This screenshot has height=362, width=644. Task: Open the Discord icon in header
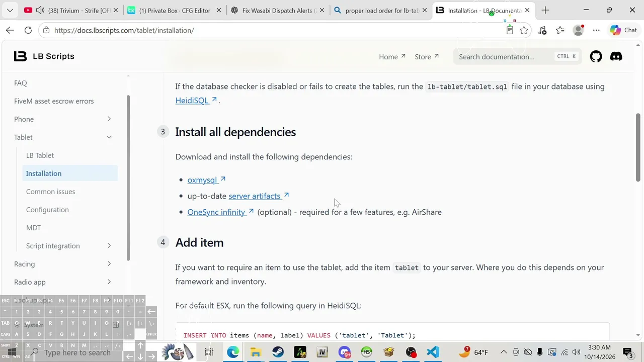(616, 57)
